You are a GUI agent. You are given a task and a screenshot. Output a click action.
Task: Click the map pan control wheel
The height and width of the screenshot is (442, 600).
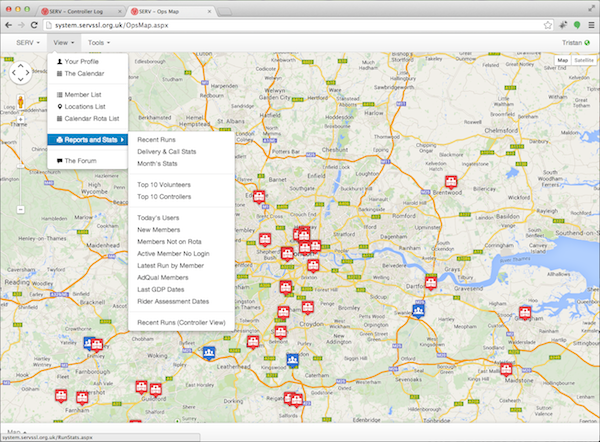[x=20, y=73]
